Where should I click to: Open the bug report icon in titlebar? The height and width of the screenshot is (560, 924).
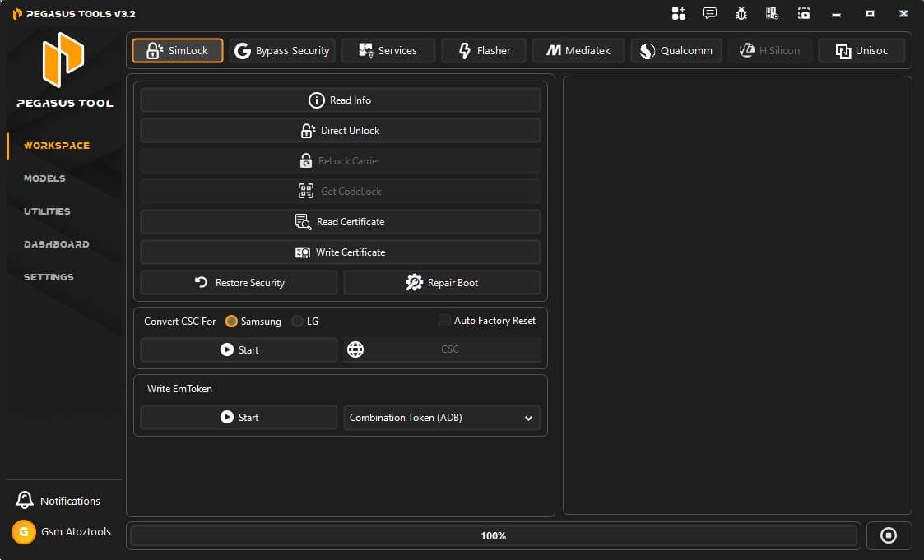[x=741, y=13]
